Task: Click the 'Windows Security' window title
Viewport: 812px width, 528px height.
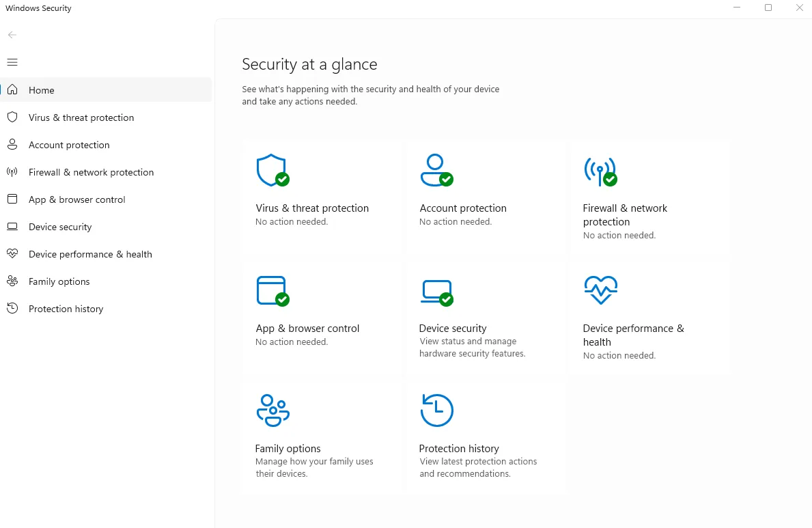Action: (38, 8)
